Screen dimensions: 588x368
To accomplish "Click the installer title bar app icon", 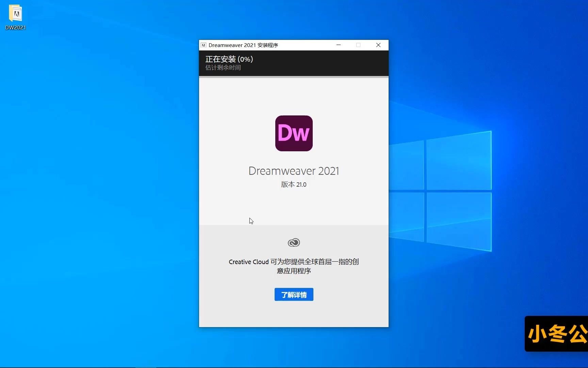I will click(203, 45).
